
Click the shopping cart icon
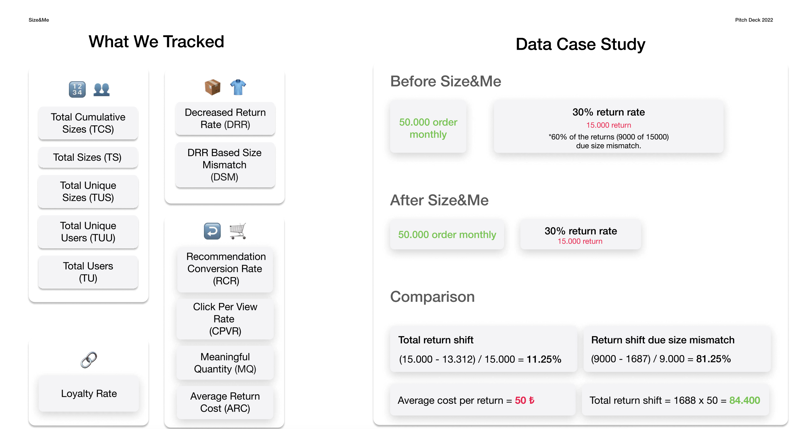coord(238,231)
